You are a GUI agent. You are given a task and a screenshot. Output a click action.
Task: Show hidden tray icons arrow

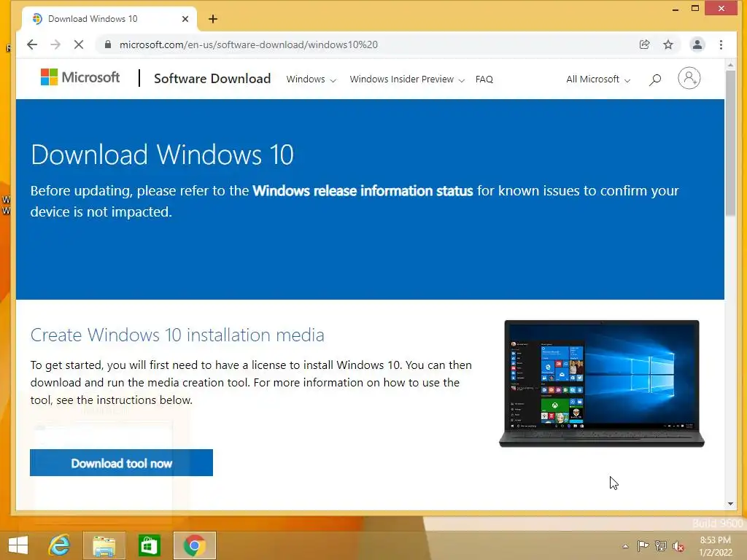pos(625,546)
